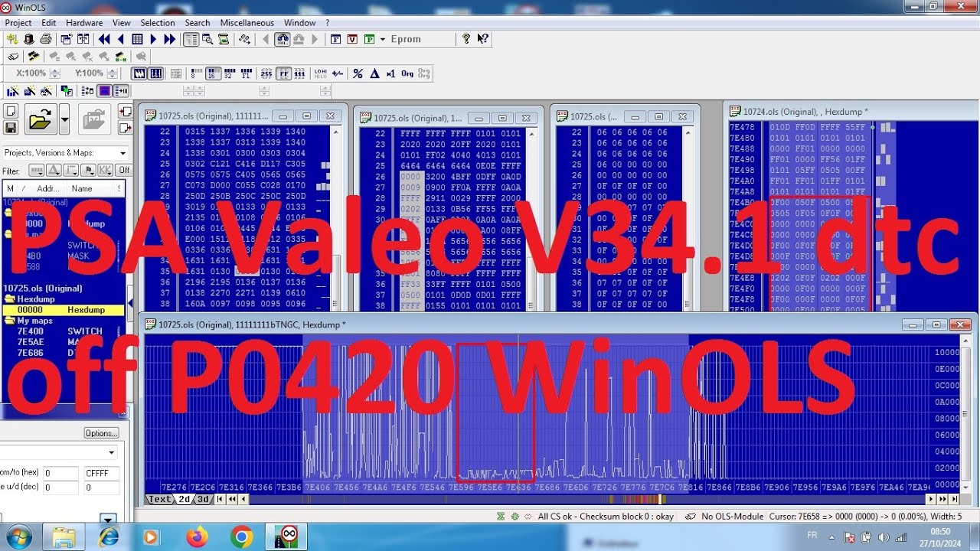Select the 00000 Hexdump row
Screen dimensions: 980x551
pos(64,310)
